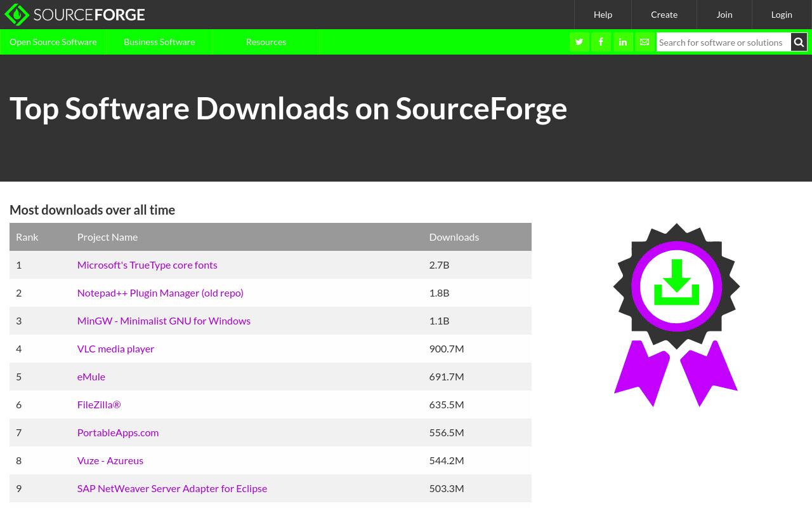The image size is (812, 508).
Task: Click Join in the header
Action: [724, 15]
